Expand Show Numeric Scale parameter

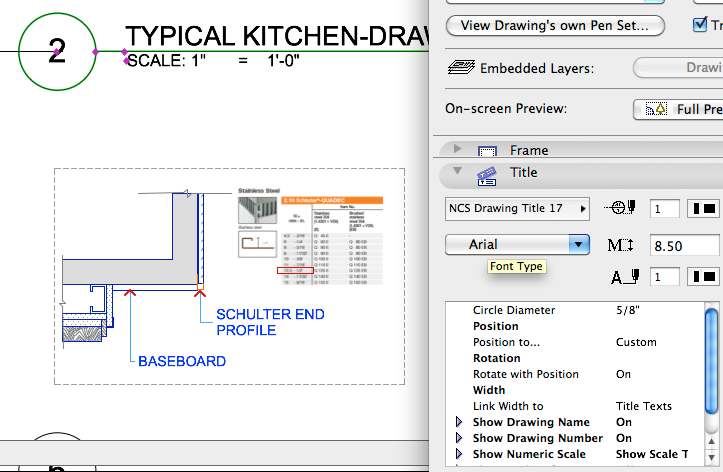459,454
